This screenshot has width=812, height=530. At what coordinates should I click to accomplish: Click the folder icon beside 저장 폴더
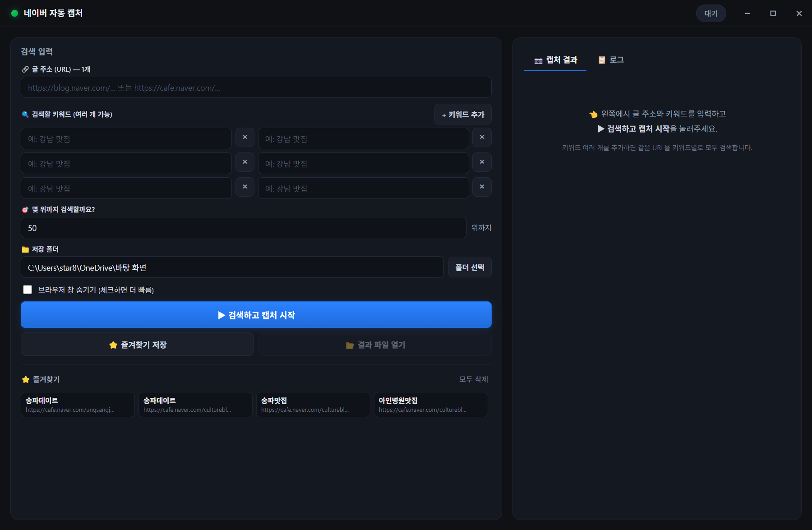click(x=25, y=249)
